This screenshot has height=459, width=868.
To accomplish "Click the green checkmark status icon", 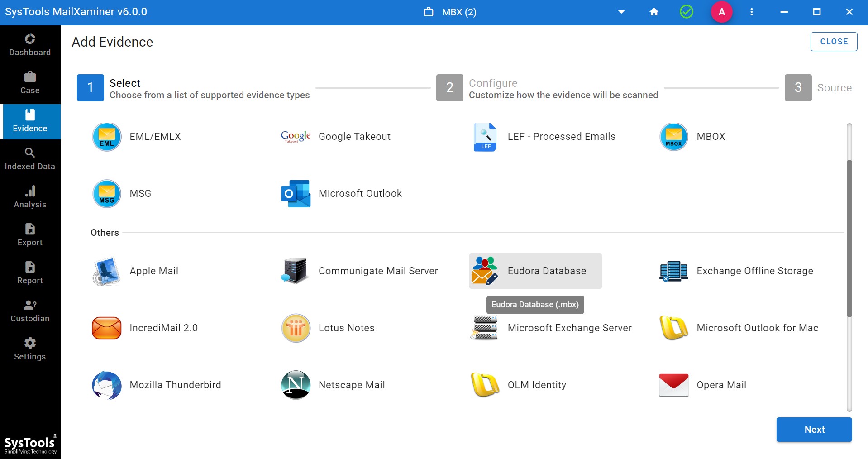I will (x=687, y=12).
